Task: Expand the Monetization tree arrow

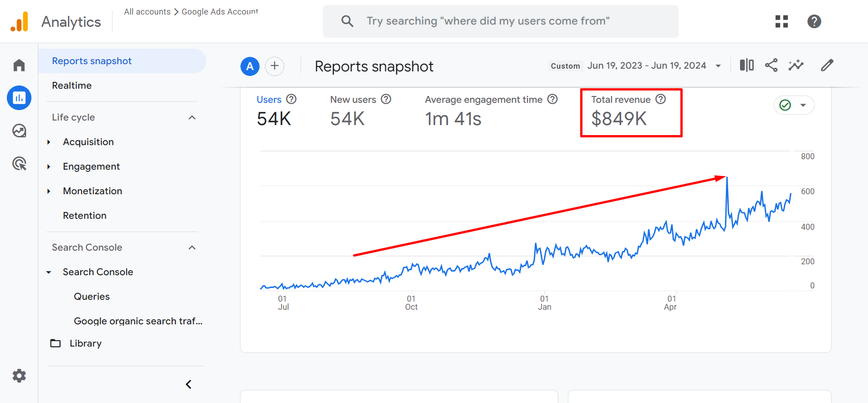Action: click(x=49, y=191)
